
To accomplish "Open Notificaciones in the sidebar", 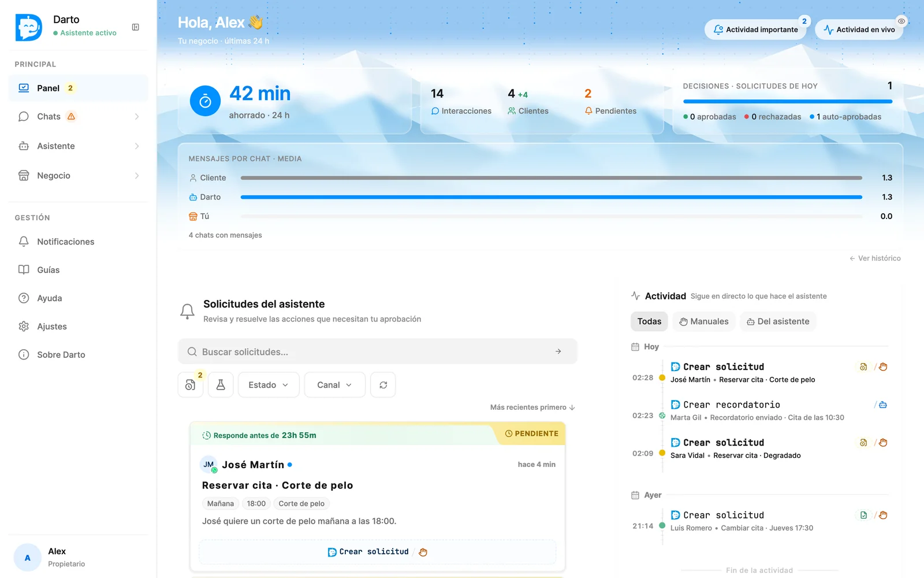I will pyautogui.click(x=78, y=242).
